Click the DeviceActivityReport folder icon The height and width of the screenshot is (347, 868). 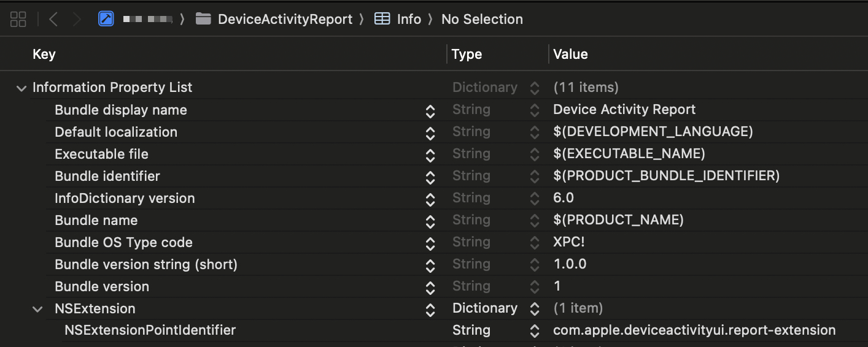pyautogui.click(x=203, y=19)
